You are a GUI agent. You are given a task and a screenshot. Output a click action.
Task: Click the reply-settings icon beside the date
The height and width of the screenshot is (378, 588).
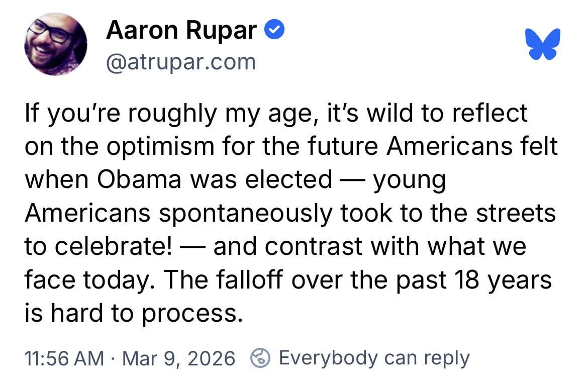(x=260, y=358)
